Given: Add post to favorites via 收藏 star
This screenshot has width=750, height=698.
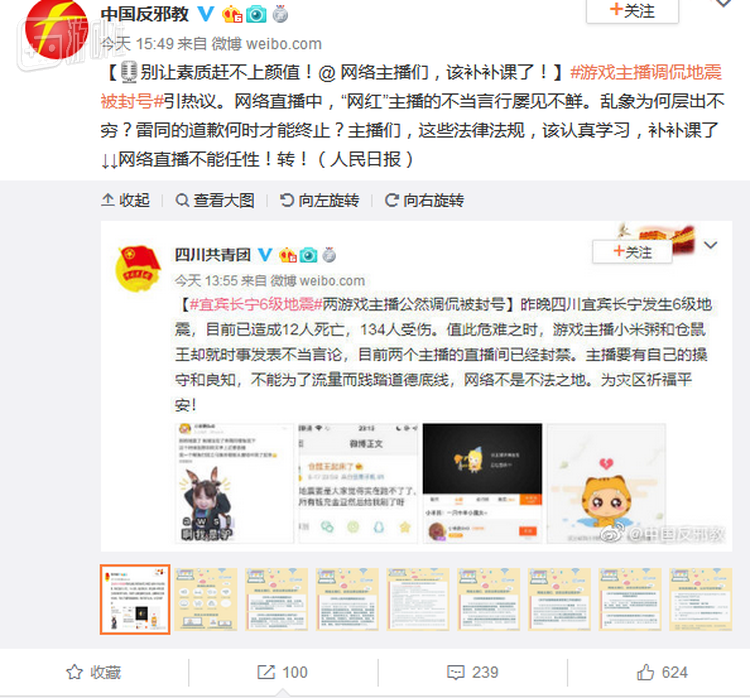Looking at the screenshot, I should (94, 672).
